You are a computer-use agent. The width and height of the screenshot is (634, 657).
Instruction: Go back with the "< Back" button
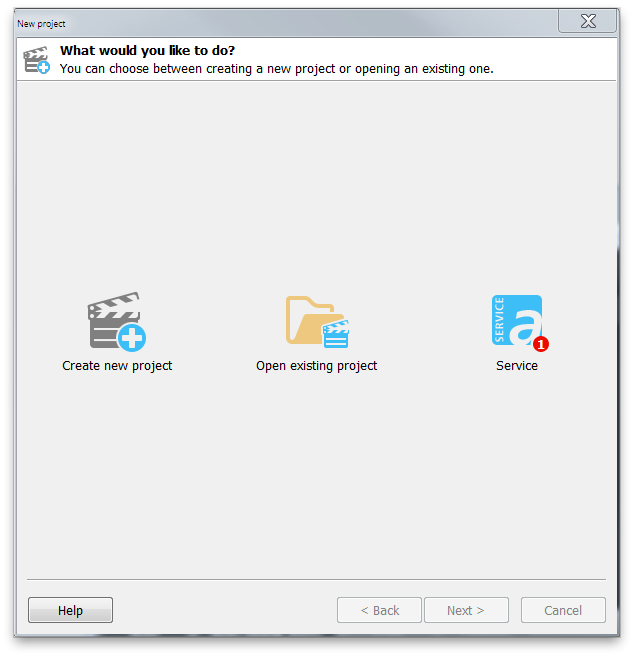(379, 610)
